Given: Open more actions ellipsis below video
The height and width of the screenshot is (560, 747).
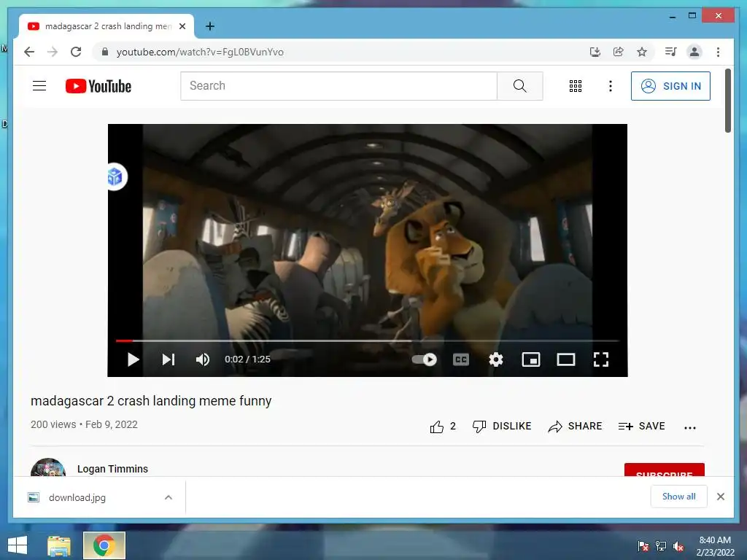Looking at the screenshot, I should coord(690,427).
